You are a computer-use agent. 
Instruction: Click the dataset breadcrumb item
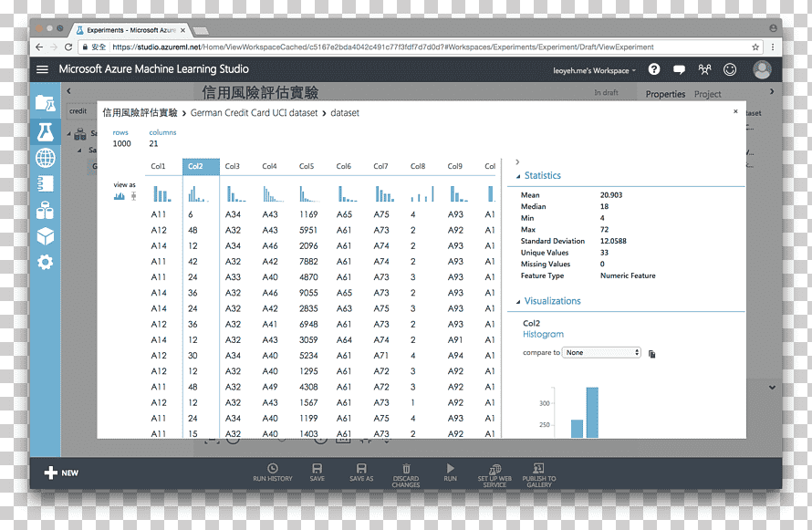tap(345, 113)
